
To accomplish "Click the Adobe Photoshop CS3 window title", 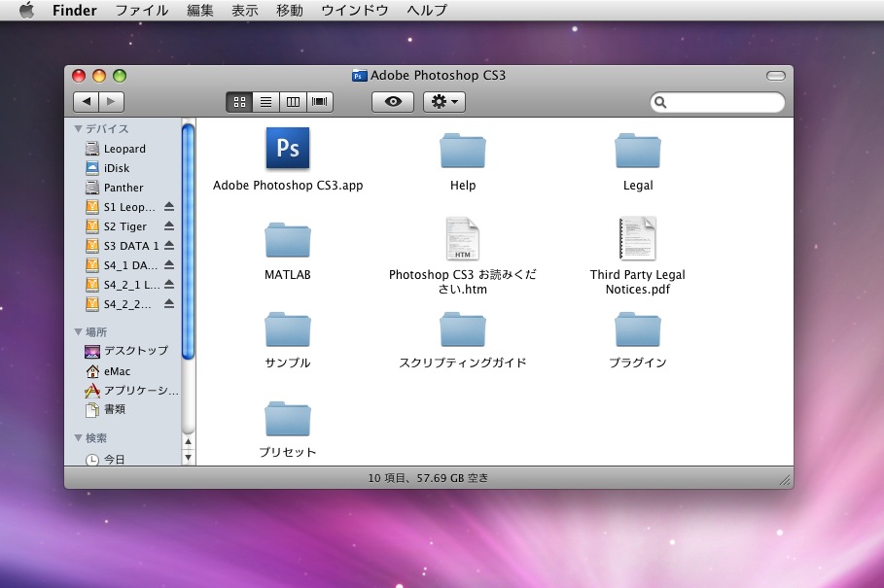I will [x=438, y=76].
